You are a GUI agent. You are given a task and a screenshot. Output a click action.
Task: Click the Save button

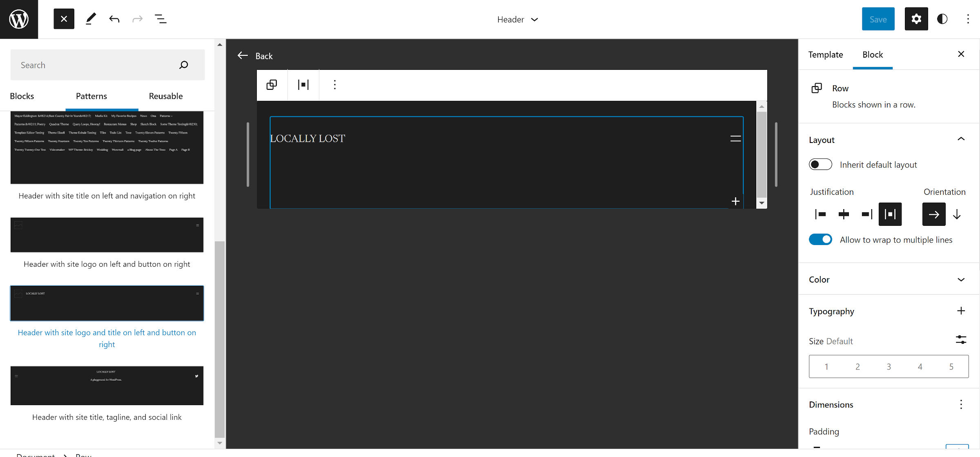point(878,19)
